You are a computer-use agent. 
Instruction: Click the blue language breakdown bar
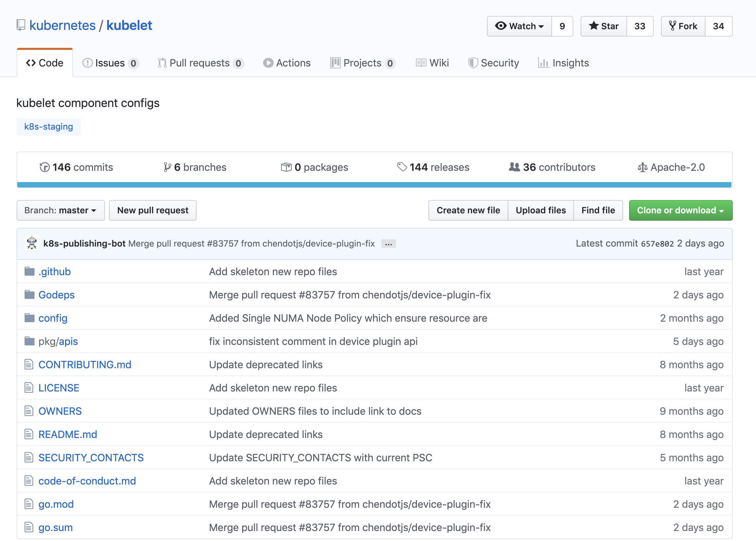[374, 184]
